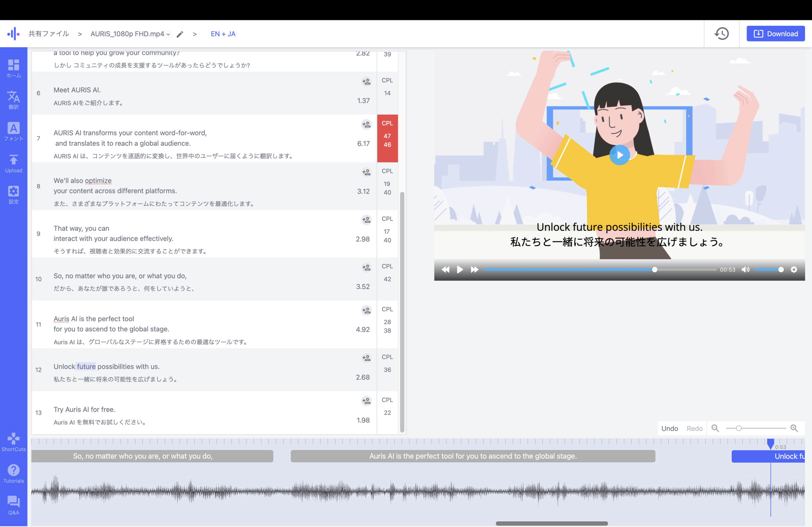Mute the video player volume

(x=745, y=270)
